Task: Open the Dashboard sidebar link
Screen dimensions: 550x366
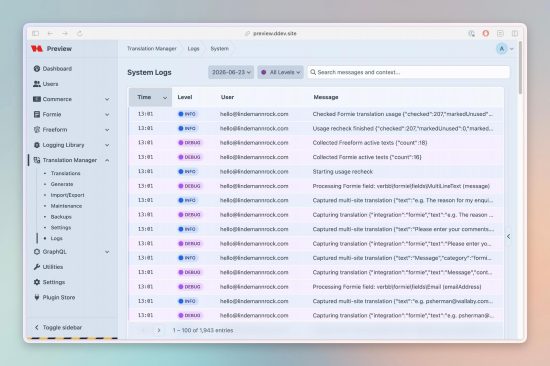Action: (57, 68)
